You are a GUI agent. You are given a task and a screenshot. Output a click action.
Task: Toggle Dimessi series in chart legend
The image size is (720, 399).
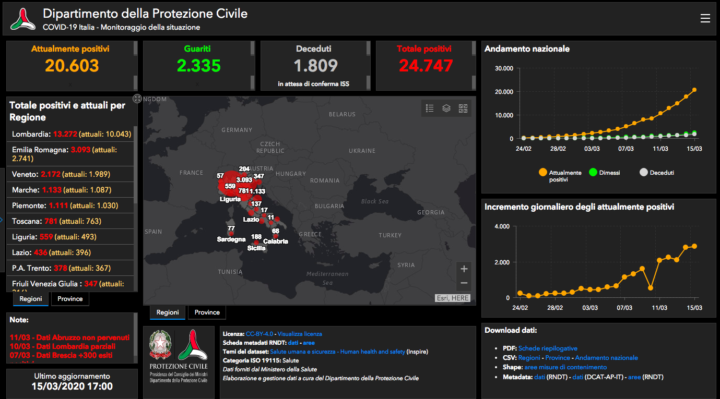pos(604,173)
